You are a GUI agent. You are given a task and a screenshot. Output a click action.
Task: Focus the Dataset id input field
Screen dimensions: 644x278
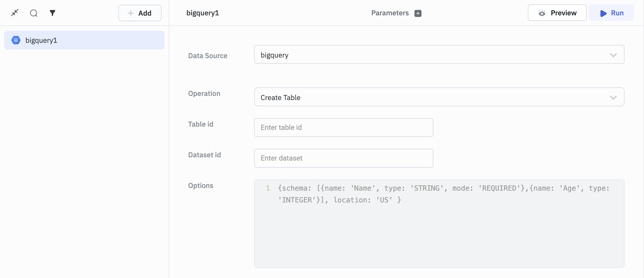point(344,158)
